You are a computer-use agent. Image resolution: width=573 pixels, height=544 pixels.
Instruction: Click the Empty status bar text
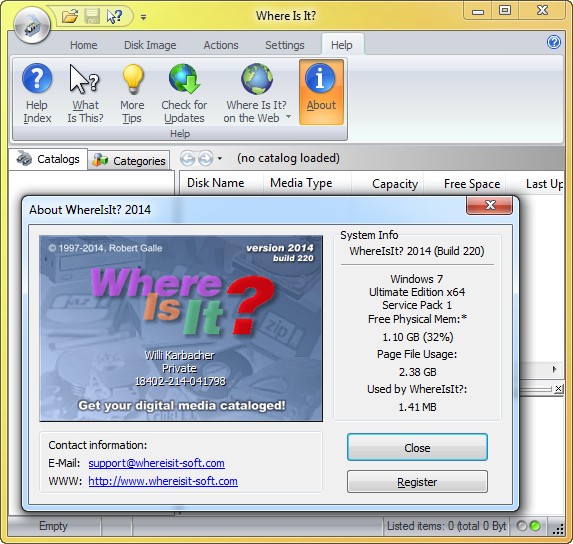(x=53, y=526)
